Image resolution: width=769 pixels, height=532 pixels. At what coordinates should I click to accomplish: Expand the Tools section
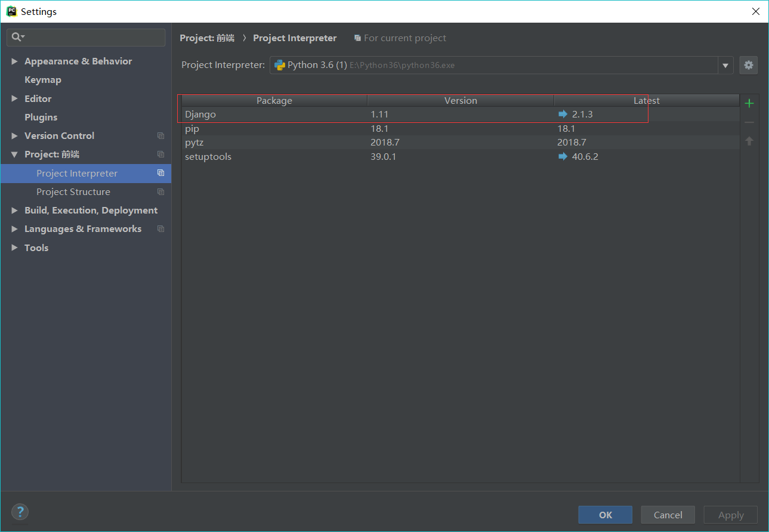pyautogui.click(x=14, y=248)
